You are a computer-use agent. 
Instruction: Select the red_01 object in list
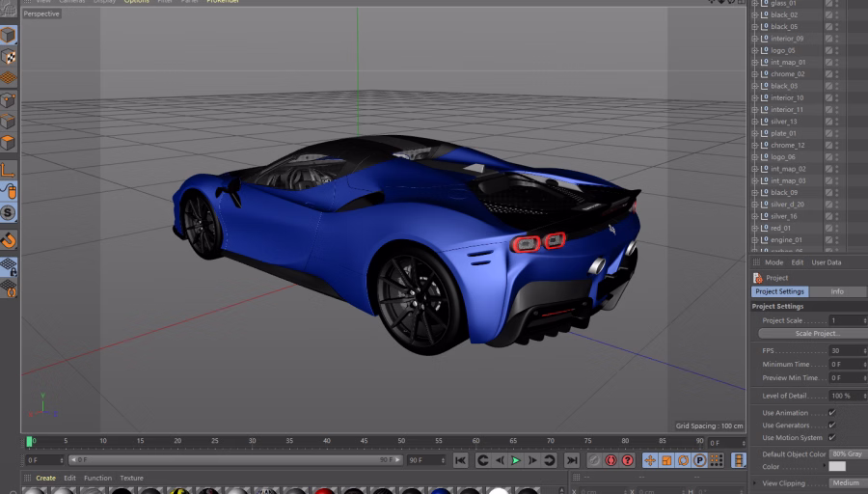pyautogui.click(x=780, y=228)
